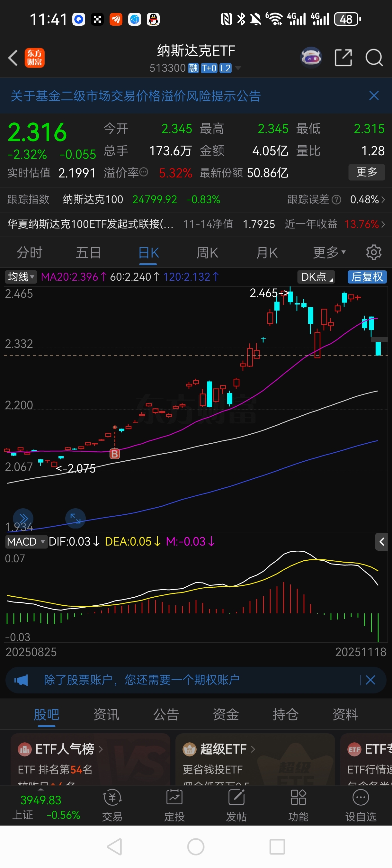Close the premium risk announcement banner
392x868 pixels.
pyautogui.click(x=374, y=96)
